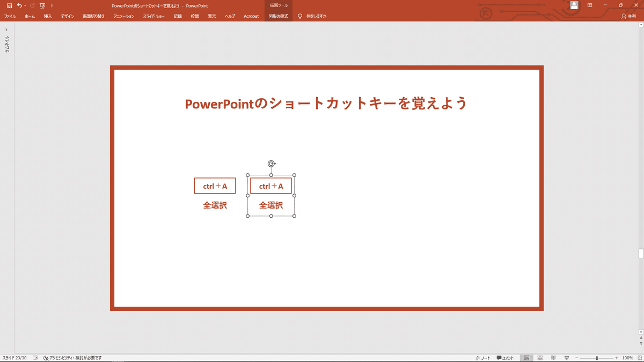Go to previous slide double-arrow button
The height and width of the screenshot is (362, 644).
641,338
